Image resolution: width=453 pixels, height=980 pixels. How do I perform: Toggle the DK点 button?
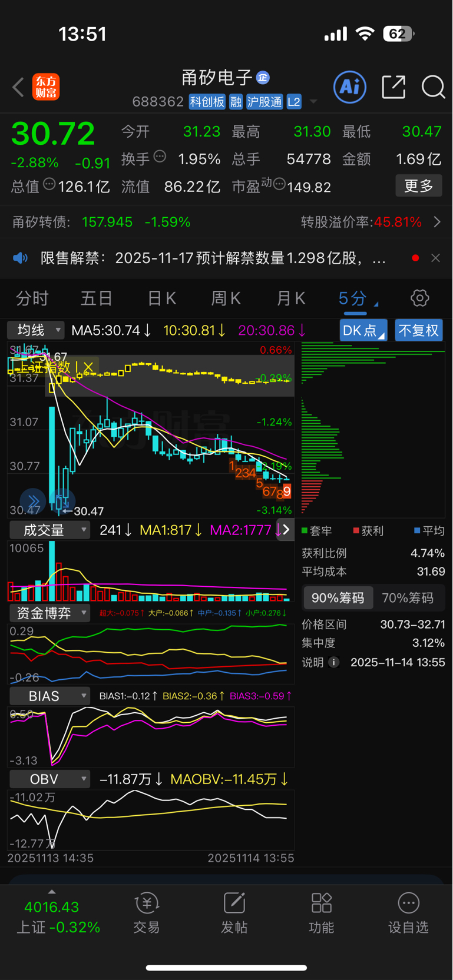363,330
